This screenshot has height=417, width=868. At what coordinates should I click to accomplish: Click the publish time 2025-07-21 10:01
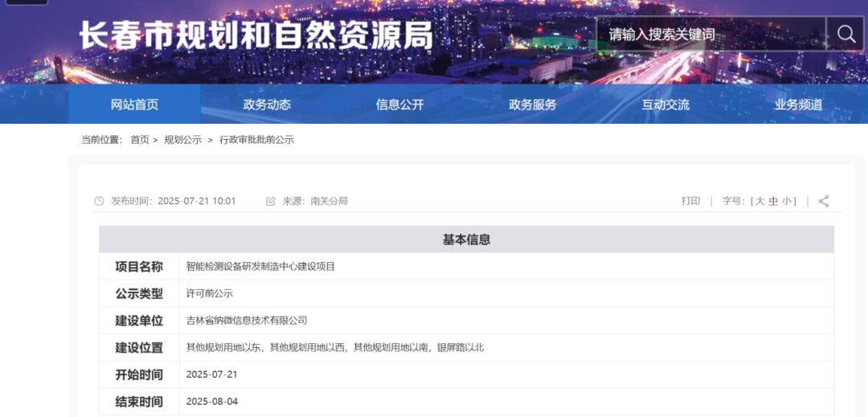pyautogui.click(x=197, y=202)
